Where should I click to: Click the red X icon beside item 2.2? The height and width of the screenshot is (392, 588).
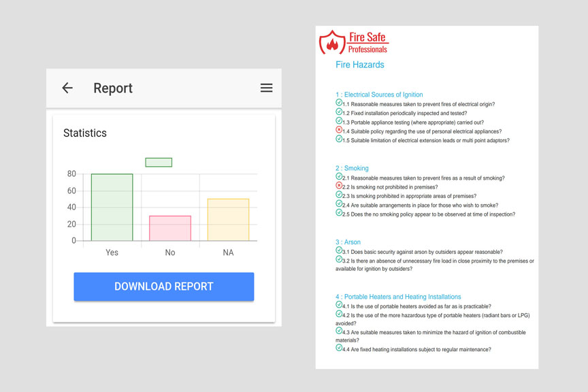click(x=338, y=185)
